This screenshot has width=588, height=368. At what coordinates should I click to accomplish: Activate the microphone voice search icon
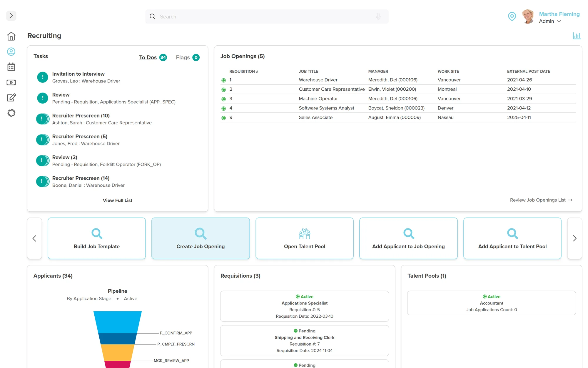[x=378, y=16]
